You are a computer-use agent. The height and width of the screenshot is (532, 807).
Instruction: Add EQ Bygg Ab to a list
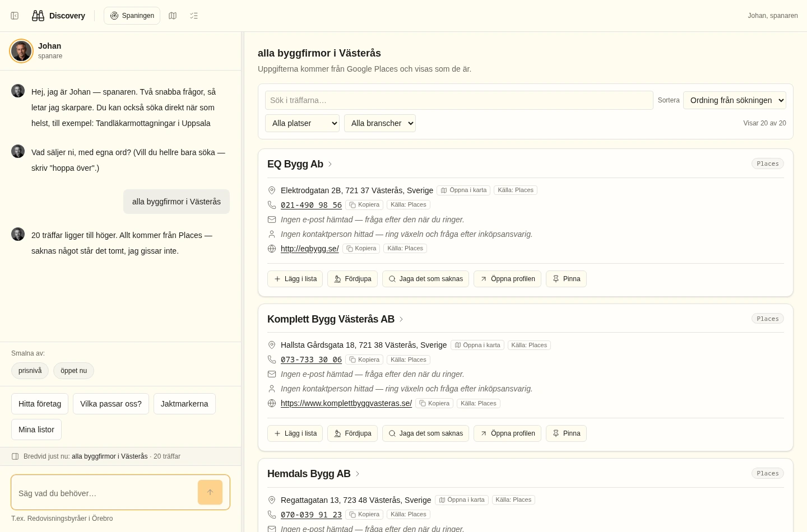295,279
